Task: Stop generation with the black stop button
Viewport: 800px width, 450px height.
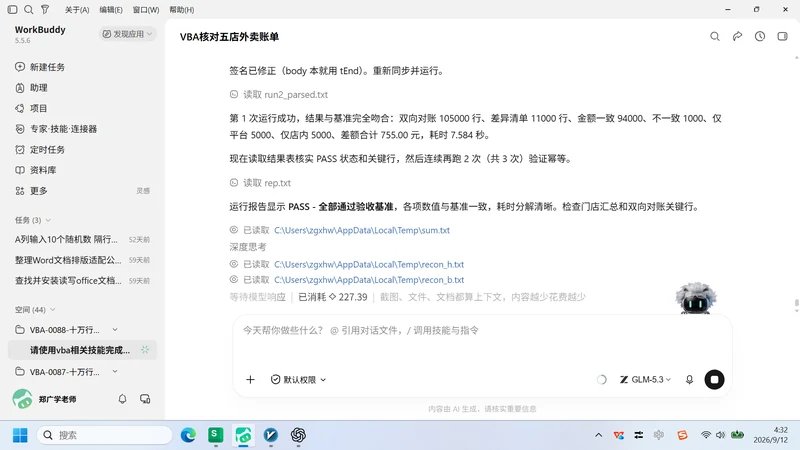Action: point(714,380)
